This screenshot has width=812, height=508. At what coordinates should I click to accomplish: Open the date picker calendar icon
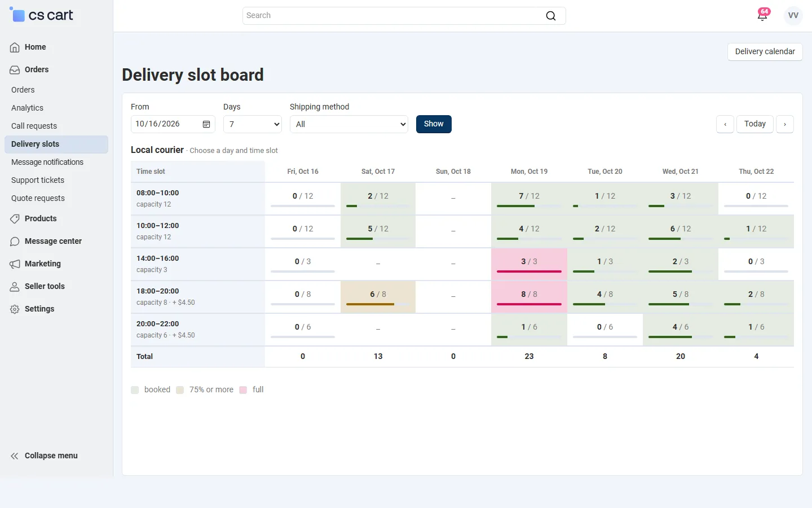pos(206,124)
